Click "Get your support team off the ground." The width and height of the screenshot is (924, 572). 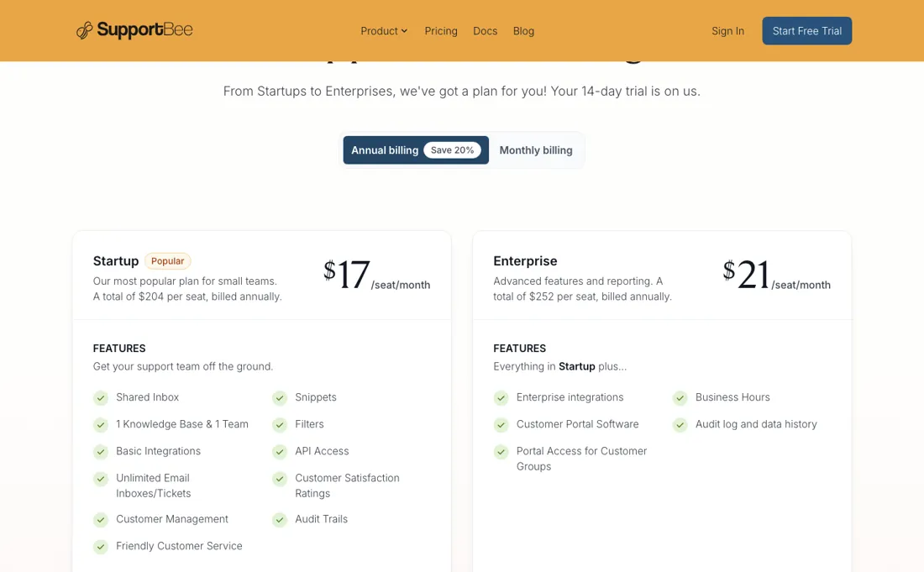pos(182,366)
